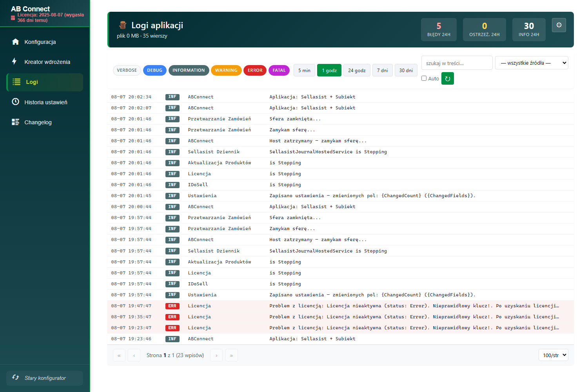Click 'Aplikacja: Sellasist + Subiekt' in the 19:23:46 row

(x=312, y=339)
